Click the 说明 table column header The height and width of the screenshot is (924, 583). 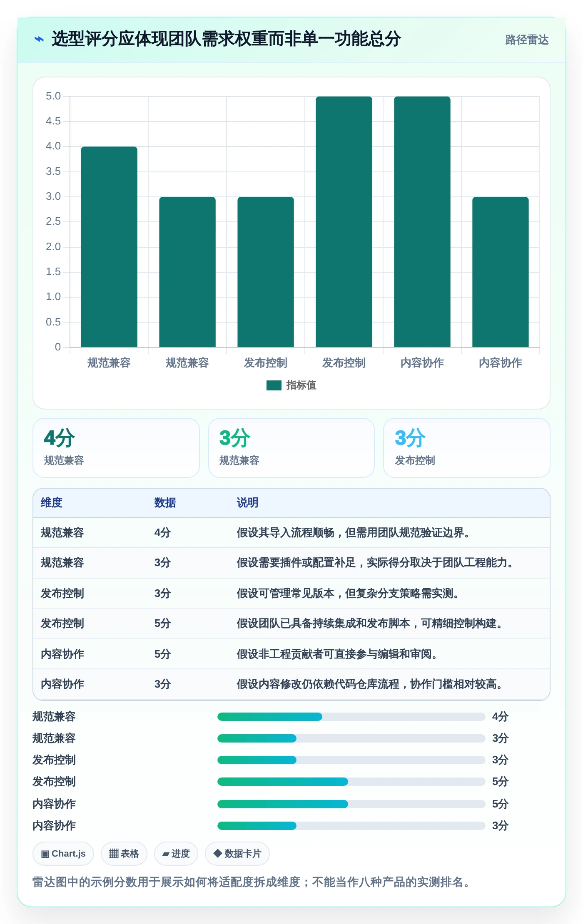point(248,503)
